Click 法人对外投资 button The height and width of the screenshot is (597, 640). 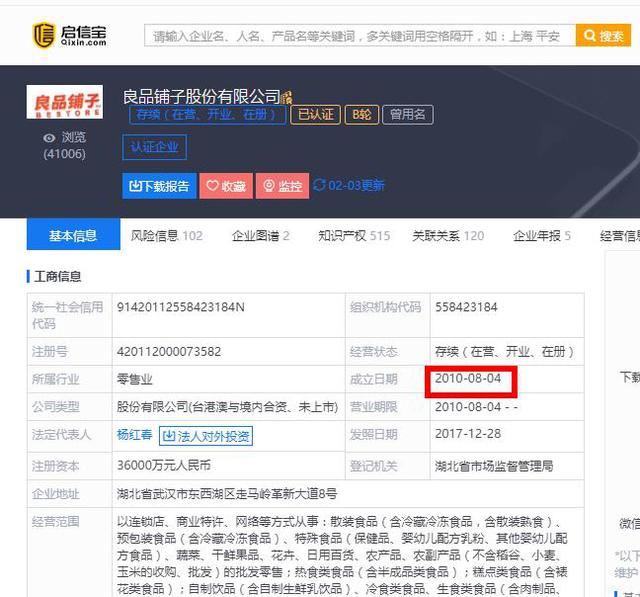206,436
